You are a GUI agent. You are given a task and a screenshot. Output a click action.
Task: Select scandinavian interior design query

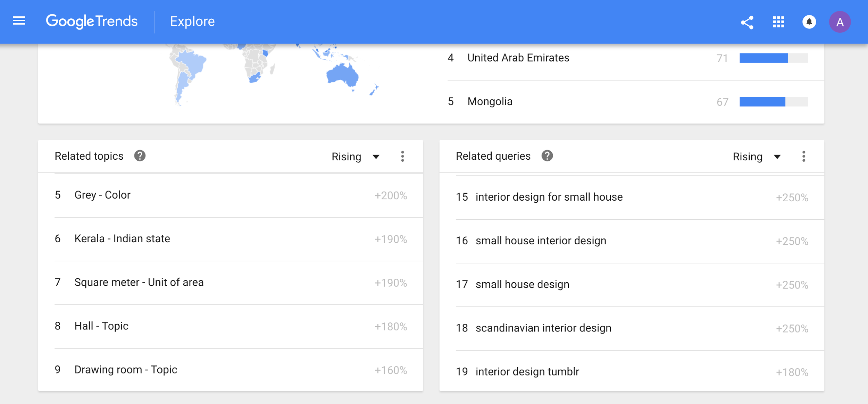coord(543,328)
